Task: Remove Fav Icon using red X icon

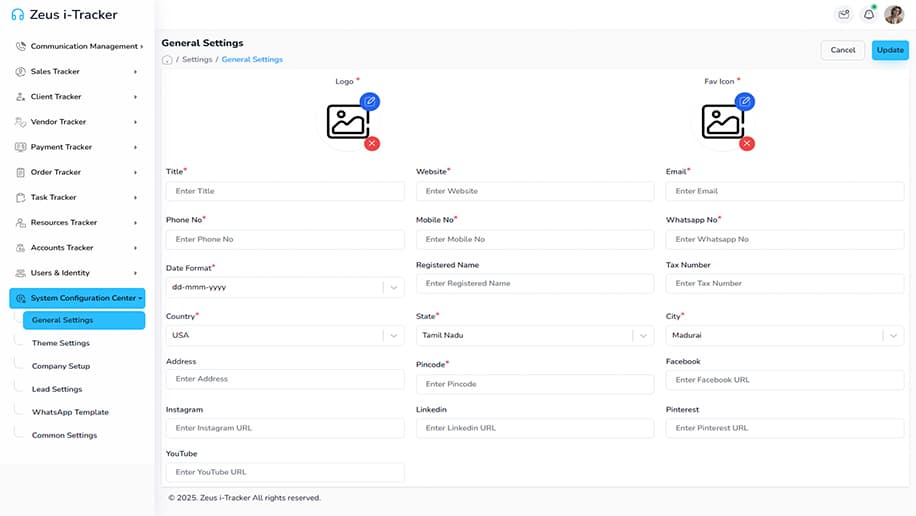Action: click(746, 144)
